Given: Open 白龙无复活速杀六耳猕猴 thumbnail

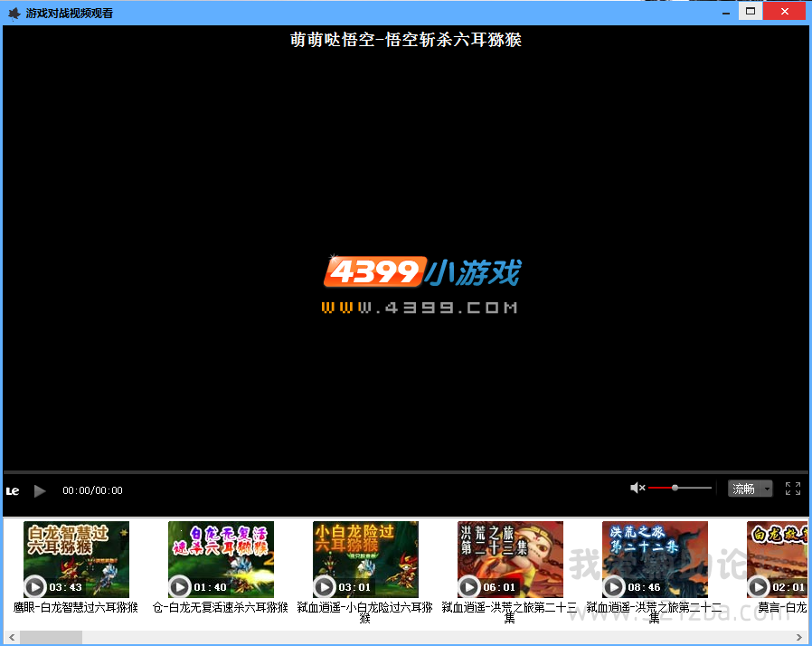Looking at the screenshot, I should click(x=221, y=559).
